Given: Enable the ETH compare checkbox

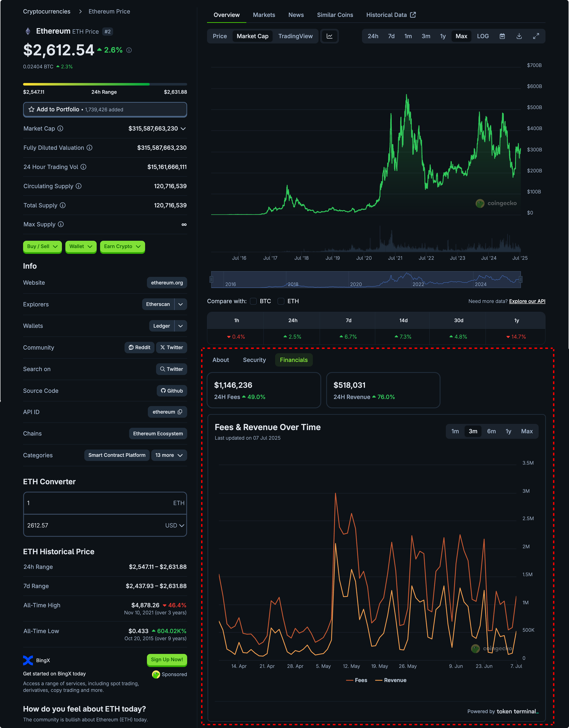Looking at the screenshot, I should 281,301.
